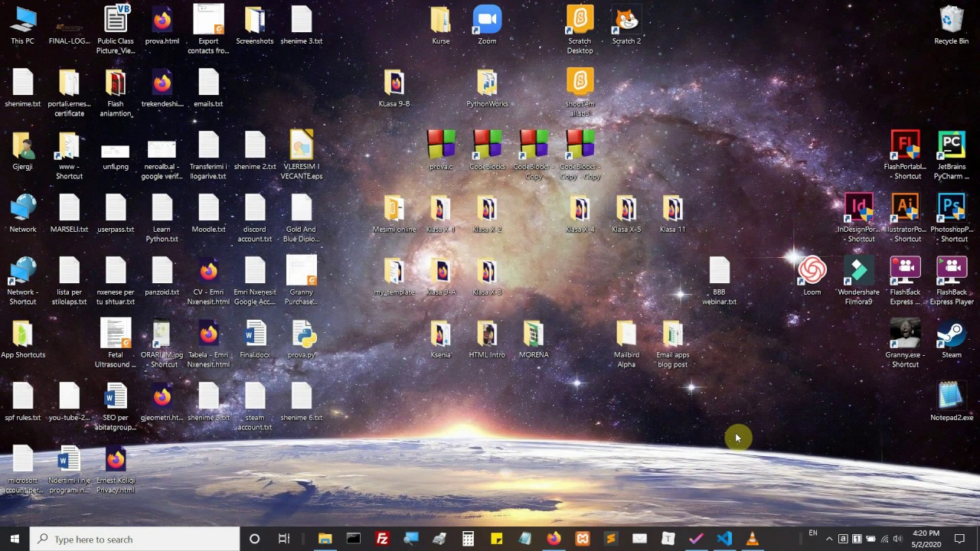Open the volume control in tray

click(898, 539)
